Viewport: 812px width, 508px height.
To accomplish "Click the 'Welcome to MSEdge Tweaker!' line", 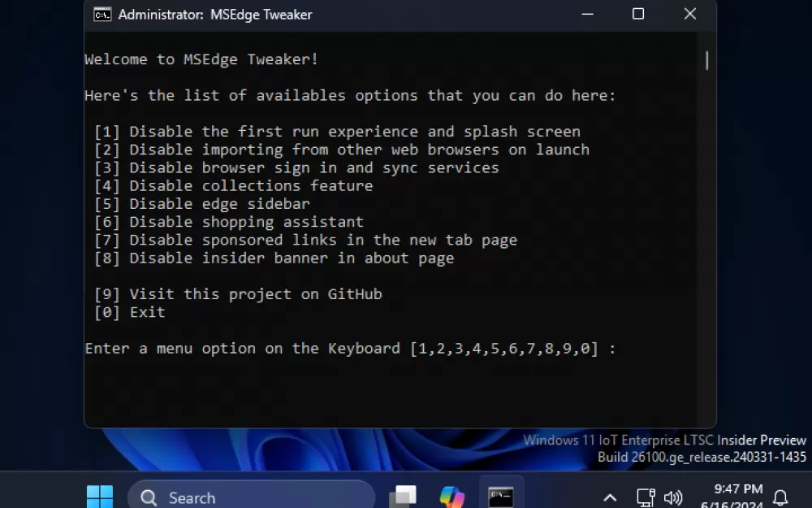I will click(x=201, y=59).
